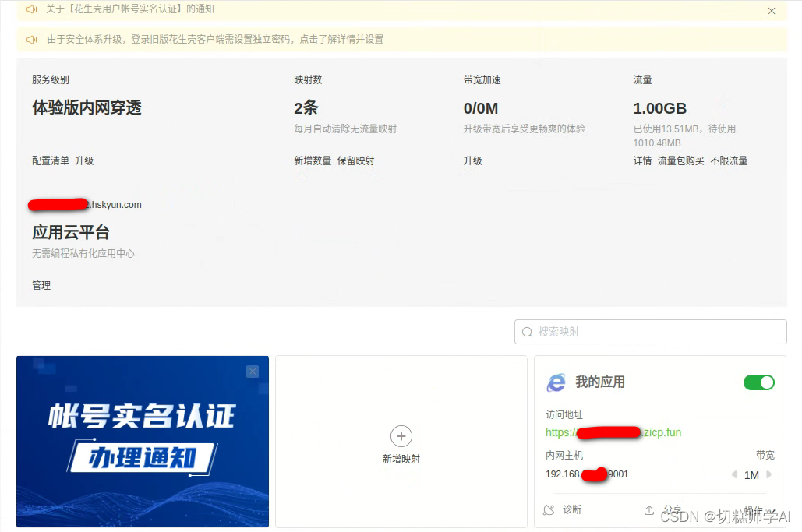Image resolution: width=802 pixels, height=532 pixels.
Task: Click the plus icon to add mapping
Action: tap(401, 436)
